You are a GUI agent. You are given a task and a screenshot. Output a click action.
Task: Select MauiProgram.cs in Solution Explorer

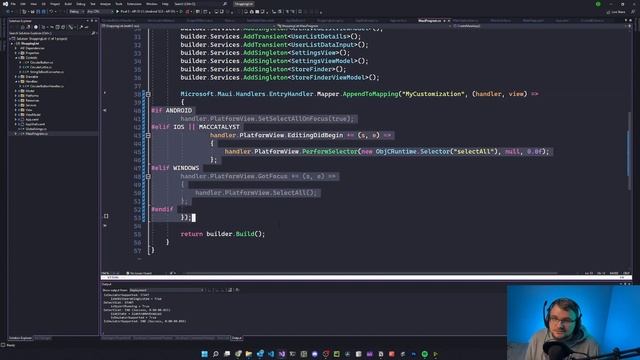(36, 133)
